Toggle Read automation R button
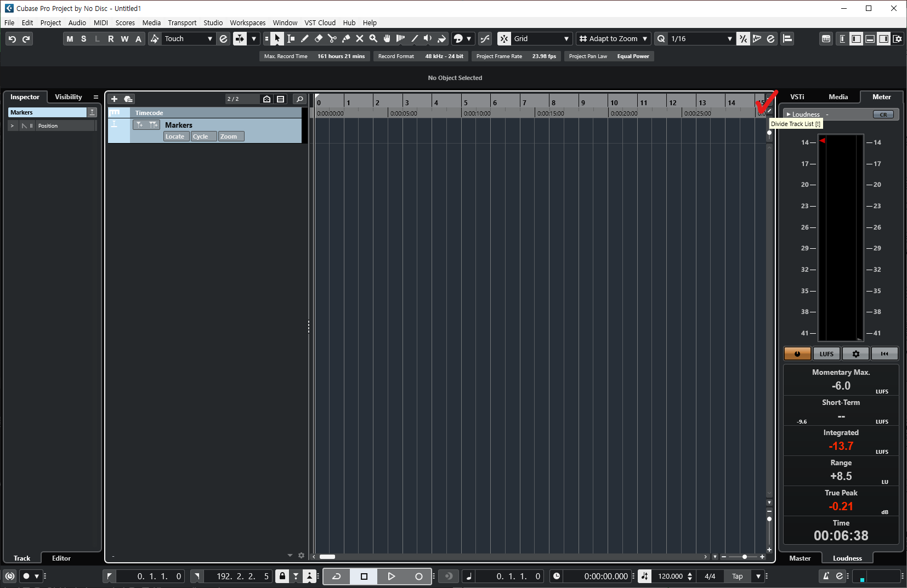907x588 pixels. tap(111, 39)
